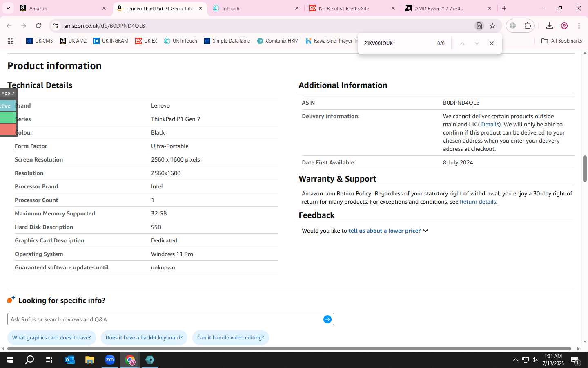Expand the tab search dropdown arrow

click(8, 8)
